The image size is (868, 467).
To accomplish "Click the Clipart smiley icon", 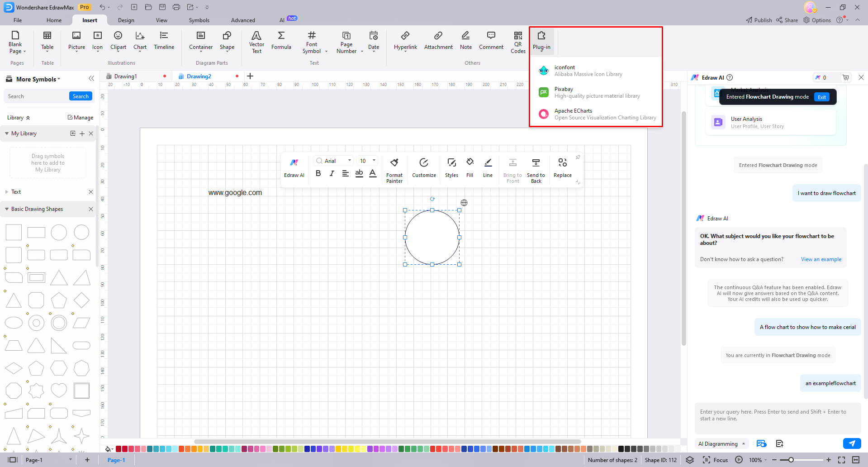I will 118,35.
